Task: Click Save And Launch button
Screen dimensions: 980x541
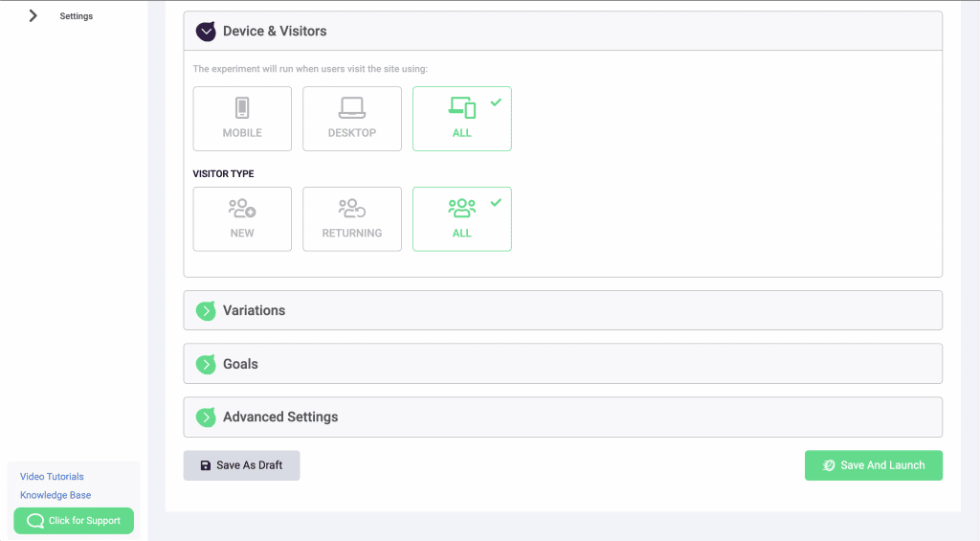Action: point(873,465)
